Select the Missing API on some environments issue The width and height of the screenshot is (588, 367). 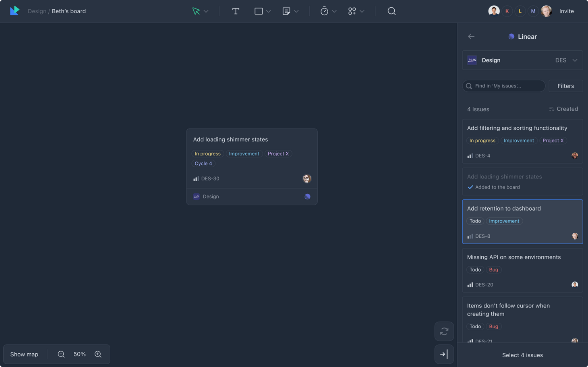click(522, 270)
